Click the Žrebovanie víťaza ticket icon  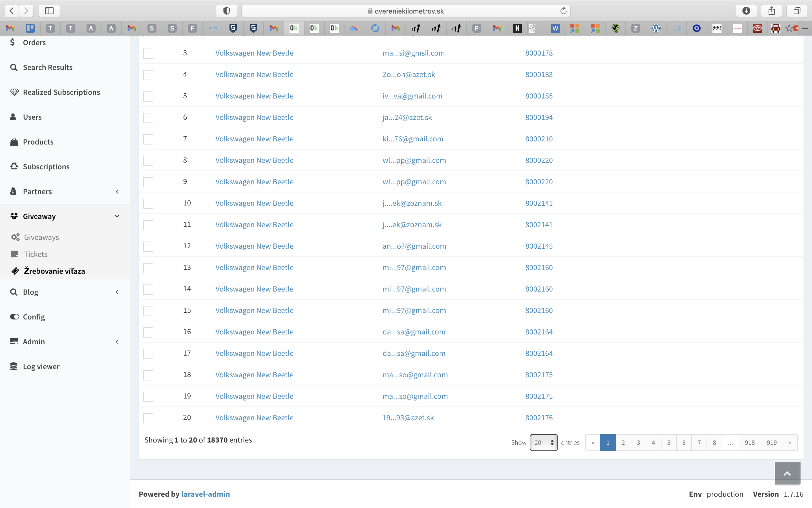click(x=16, y=271)
